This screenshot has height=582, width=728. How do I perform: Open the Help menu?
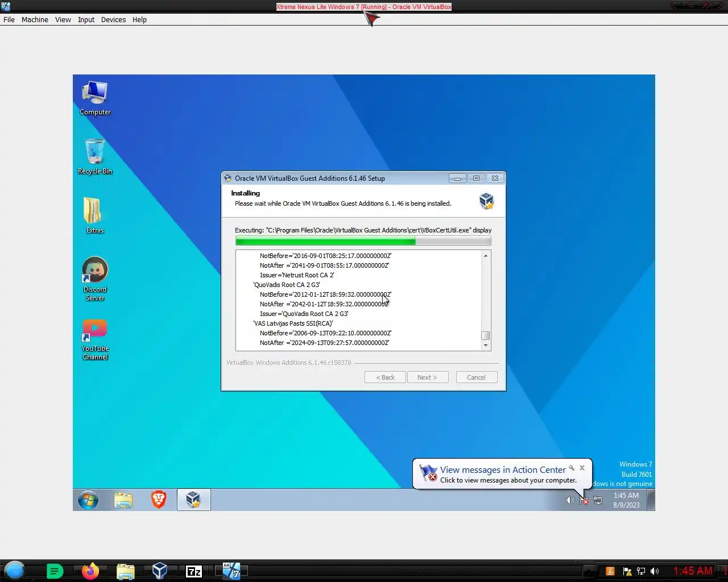(x=139, y=19)
